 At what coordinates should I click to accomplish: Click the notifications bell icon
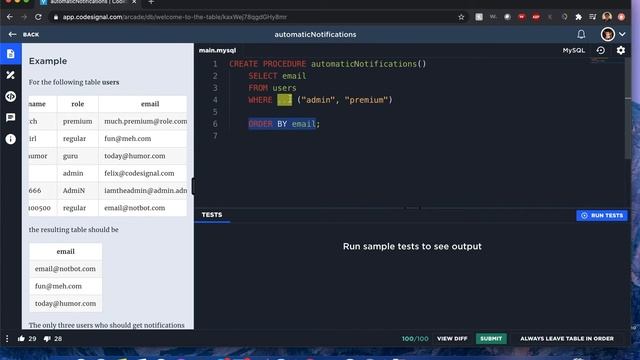(x=581, y=34)
